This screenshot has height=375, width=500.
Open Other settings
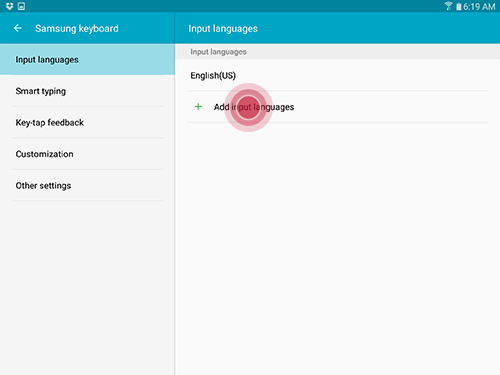click(87, 185)
